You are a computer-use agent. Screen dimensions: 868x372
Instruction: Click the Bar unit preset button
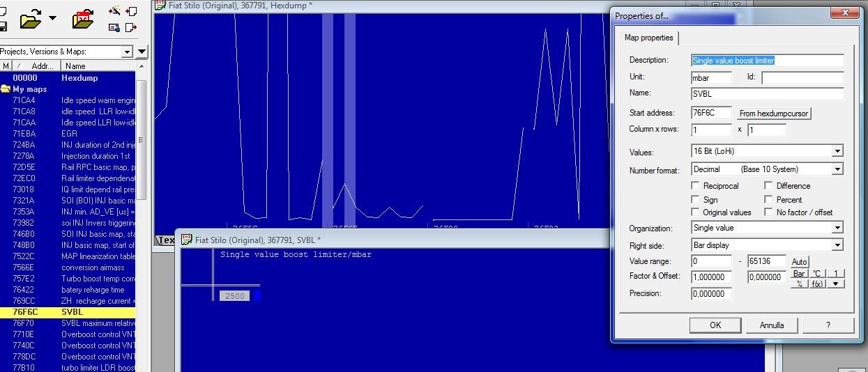click(x=799, y=274)
